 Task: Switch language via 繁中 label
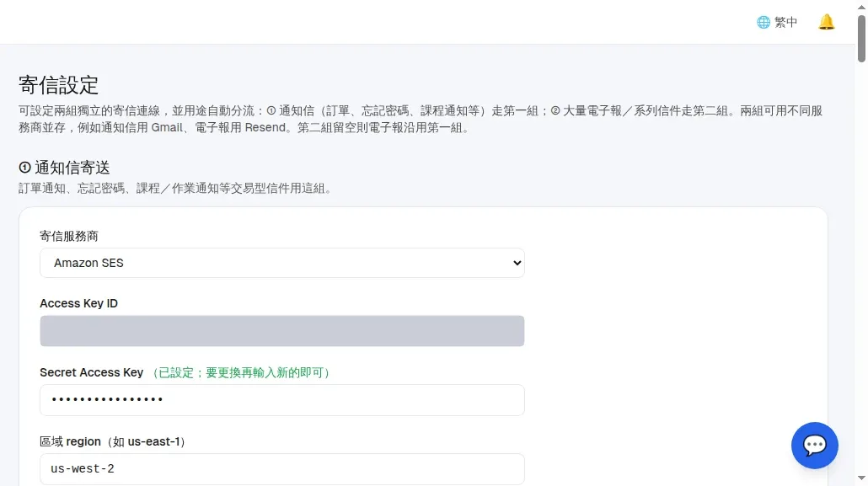[x=785, y=22]
